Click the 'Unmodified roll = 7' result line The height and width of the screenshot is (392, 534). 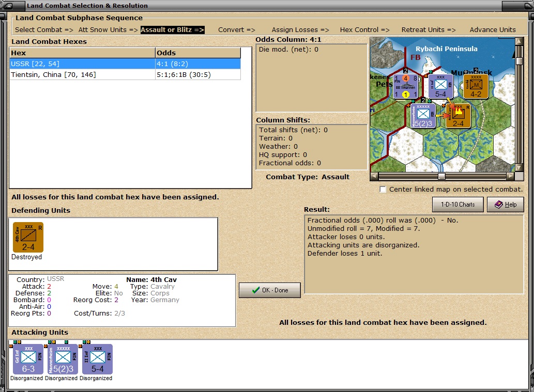coord(364,229)
